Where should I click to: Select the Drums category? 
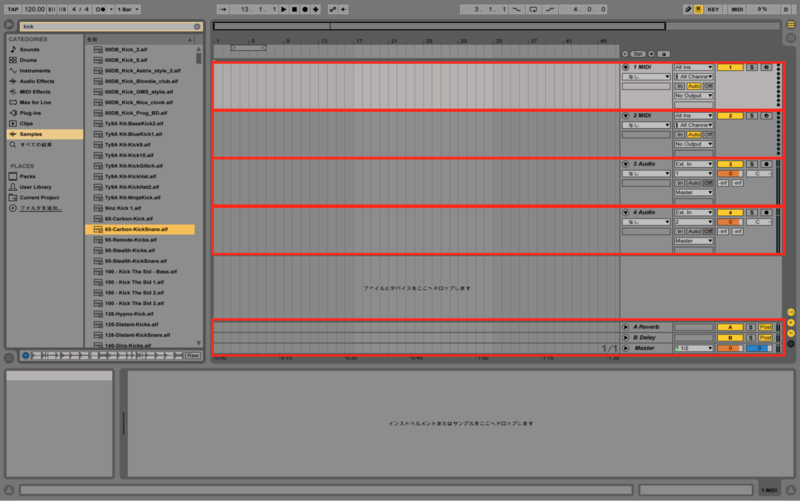pos(28,60)
